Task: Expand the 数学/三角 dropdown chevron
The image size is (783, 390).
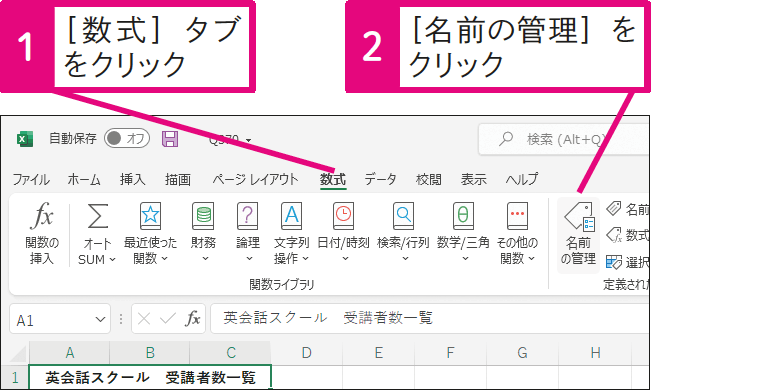Action: (464, 259)
